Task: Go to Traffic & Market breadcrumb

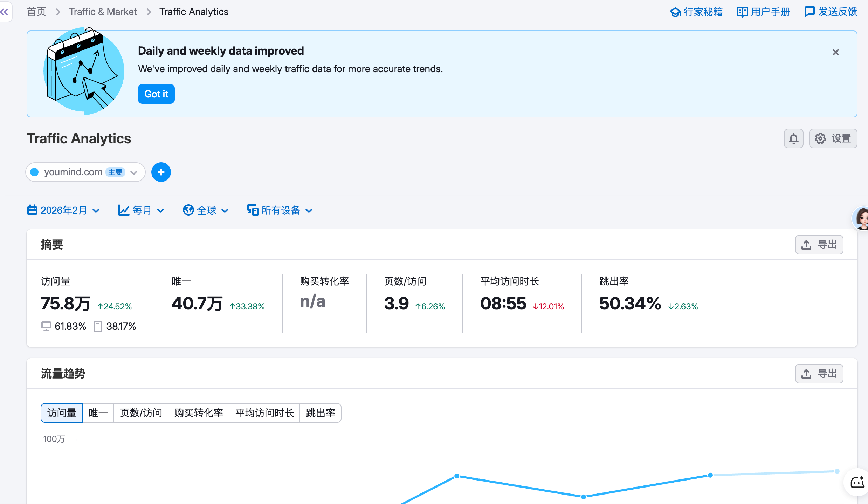Action: 102,12
